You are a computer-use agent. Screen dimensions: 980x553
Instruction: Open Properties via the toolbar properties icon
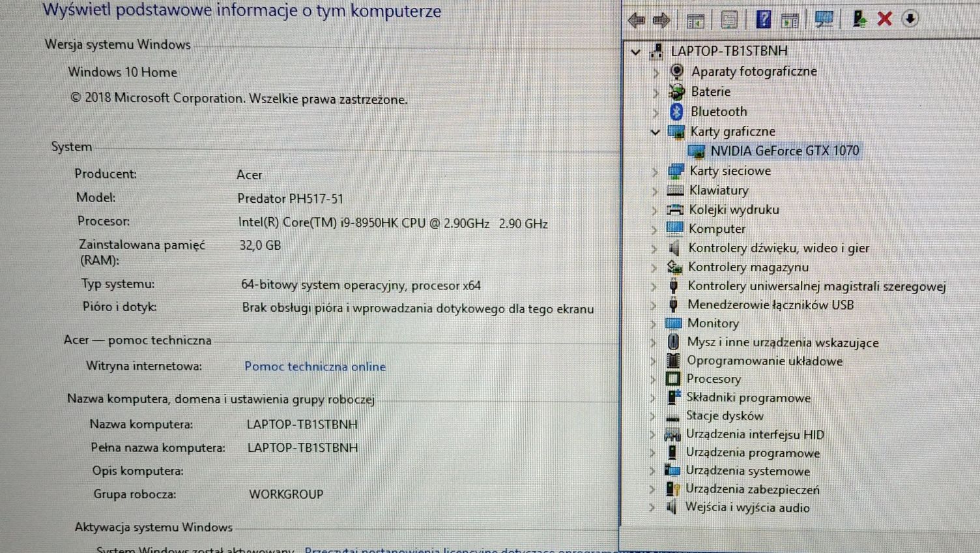(x=729, y=20)
